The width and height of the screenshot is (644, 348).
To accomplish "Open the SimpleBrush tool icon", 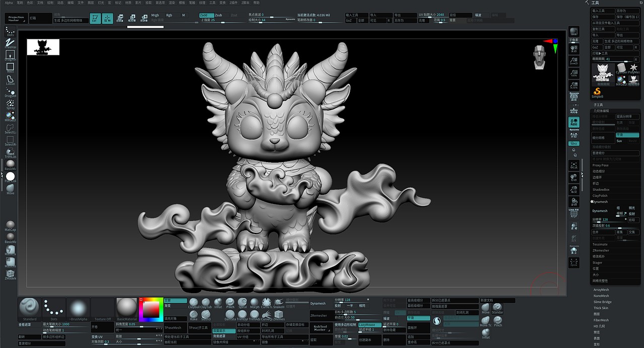I will (597, 93).
